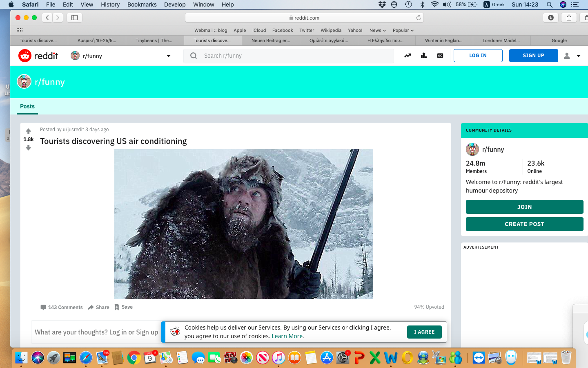Upvote the Tourists discovering US air conditioning post
The image size is (588, 368).
coord(28,131)
